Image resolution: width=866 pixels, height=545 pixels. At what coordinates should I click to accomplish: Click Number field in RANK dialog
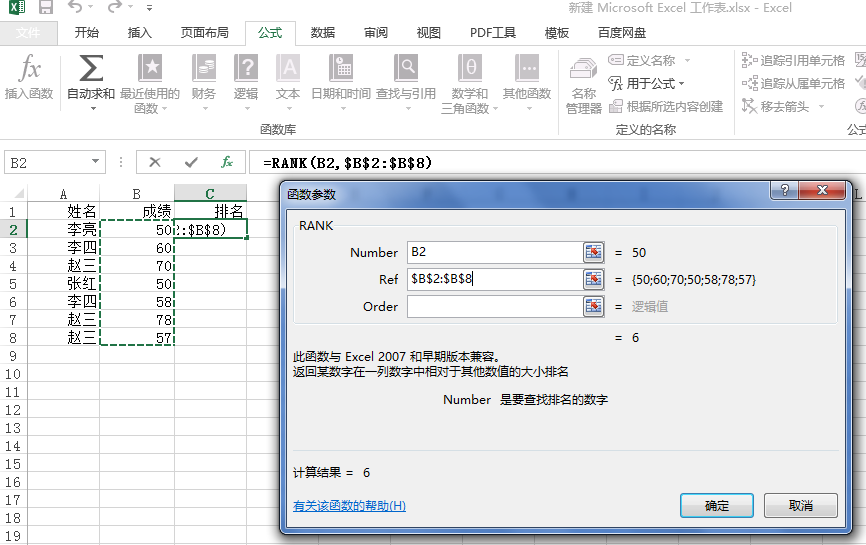pos(495,252)
